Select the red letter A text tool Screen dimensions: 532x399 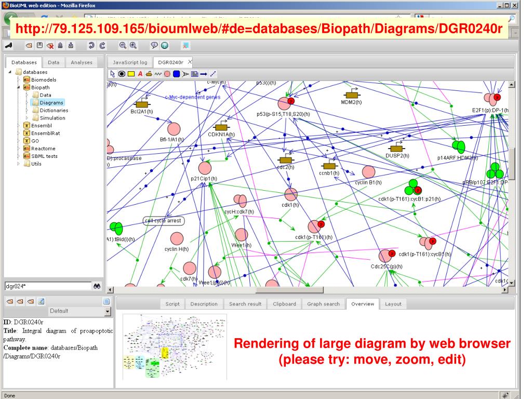tap(140, 74)
